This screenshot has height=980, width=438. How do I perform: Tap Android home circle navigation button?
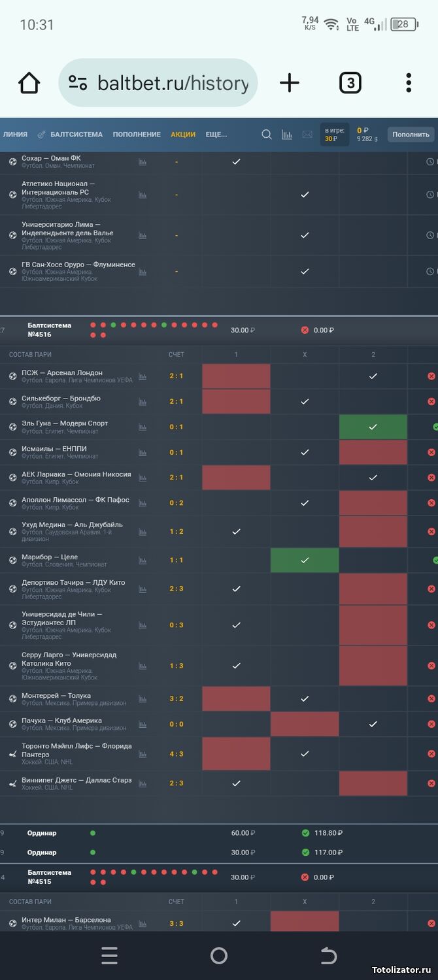pyautogui.click(x=219, y=956)
